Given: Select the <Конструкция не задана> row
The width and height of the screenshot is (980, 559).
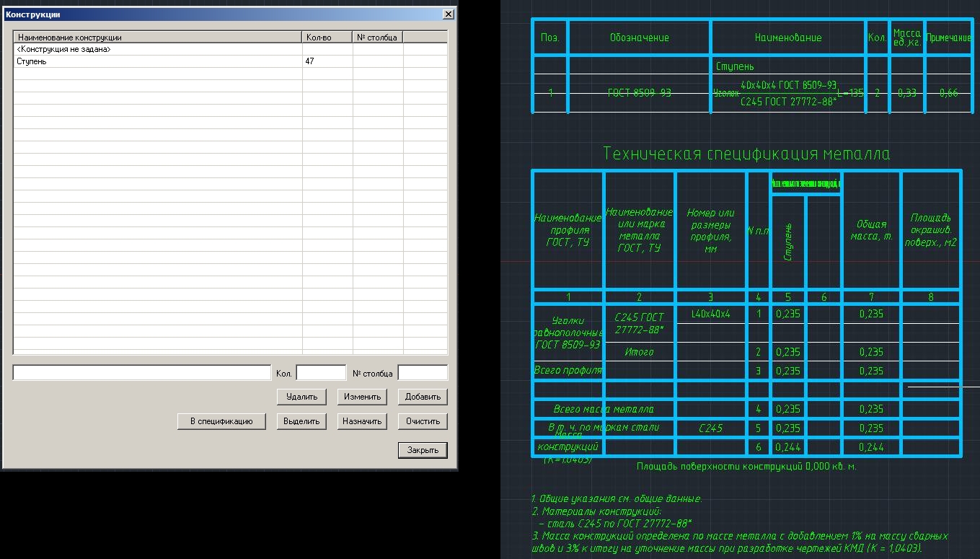Looking at the screenshot, I should pyautogui.click(x=230, y=50).
